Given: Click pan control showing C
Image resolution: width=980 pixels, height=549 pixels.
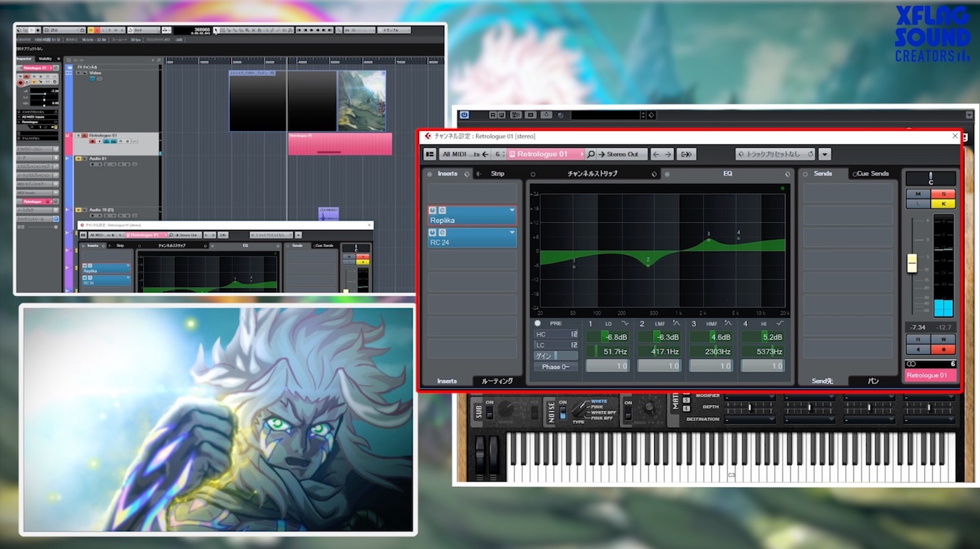Looking at the screenshot, I should [930, 179].
